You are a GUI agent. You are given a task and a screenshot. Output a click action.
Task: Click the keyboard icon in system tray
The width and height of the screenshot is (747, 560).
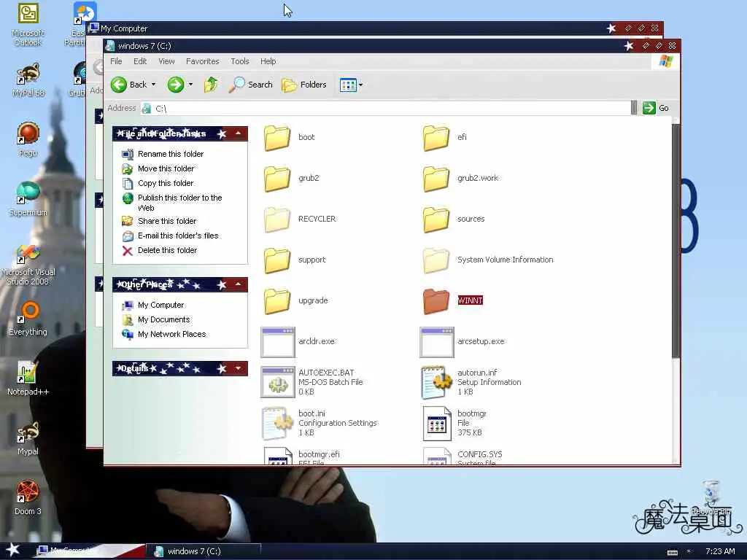pos(672,553)
